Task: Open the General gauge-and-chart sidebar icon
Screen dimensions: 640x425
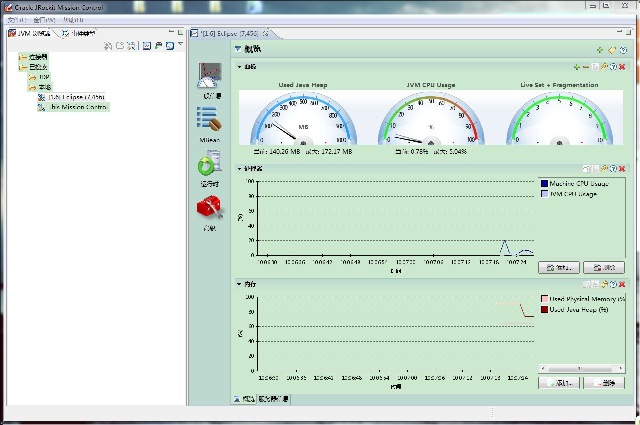Action: (210, 76)
